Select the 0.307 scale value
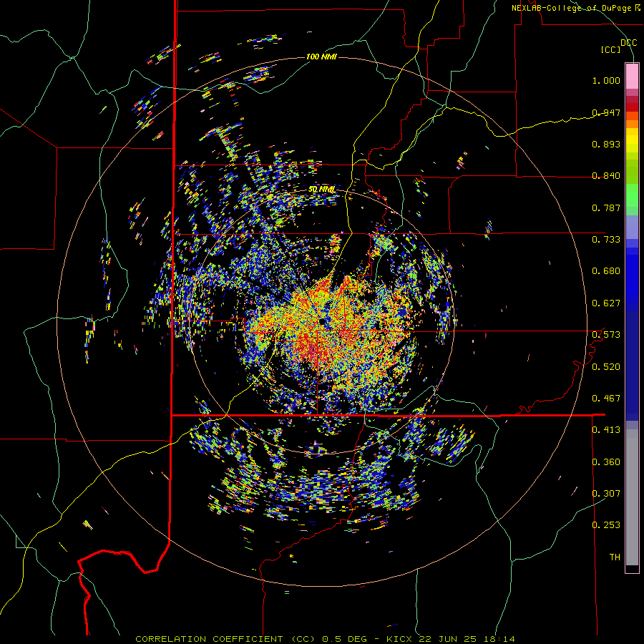644x644 pixels. 606,493
